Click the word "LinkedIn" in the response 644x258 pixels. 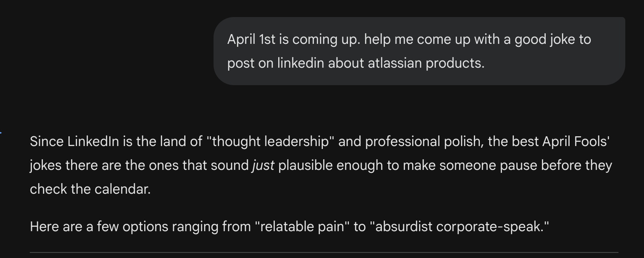pos(93,141)
